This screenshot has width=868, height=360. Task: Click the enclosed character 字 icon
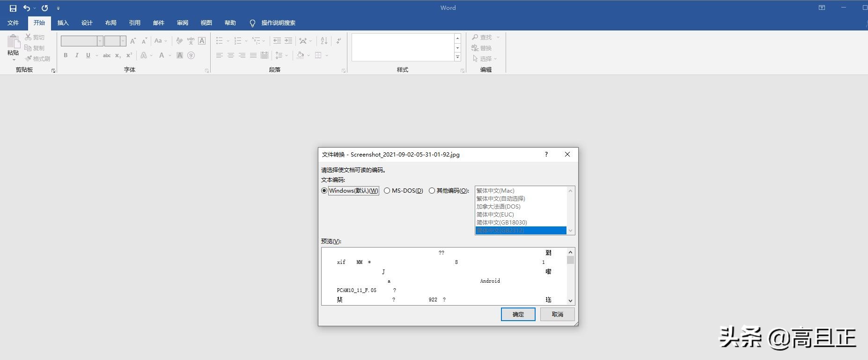point(191,55)
